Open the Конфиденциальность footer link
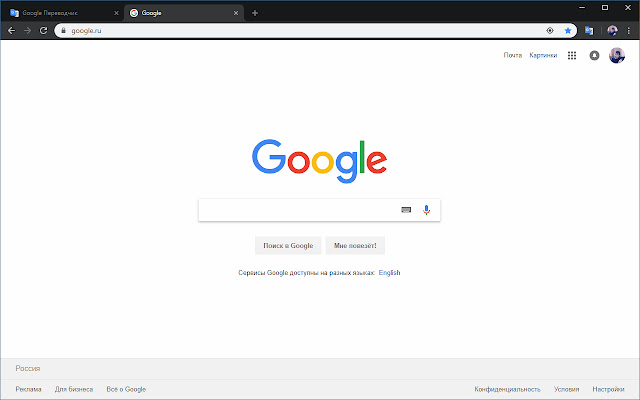The image size is (640, 400). tap(507, 389)
